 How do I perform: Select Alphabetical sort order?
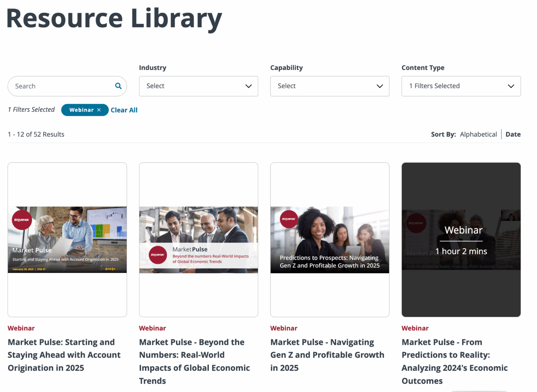[478, 134]
